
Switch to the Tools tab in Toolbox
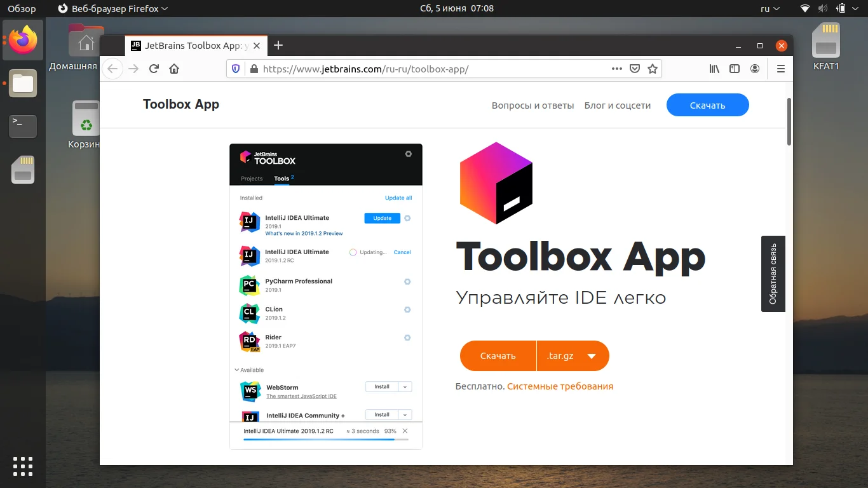282,179
